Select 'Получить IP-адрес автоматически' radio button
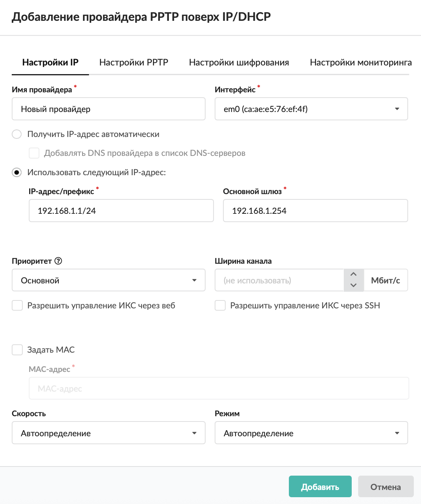Viewport: 421px width, 504px height. pos(17,134)
